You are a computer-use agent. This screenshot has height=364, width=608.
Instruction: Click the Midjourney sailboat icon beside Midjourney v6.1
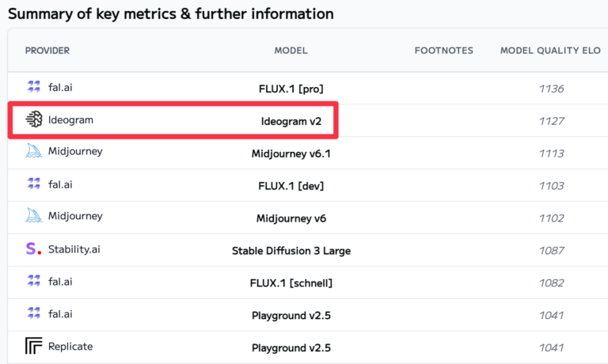point(33,152)
